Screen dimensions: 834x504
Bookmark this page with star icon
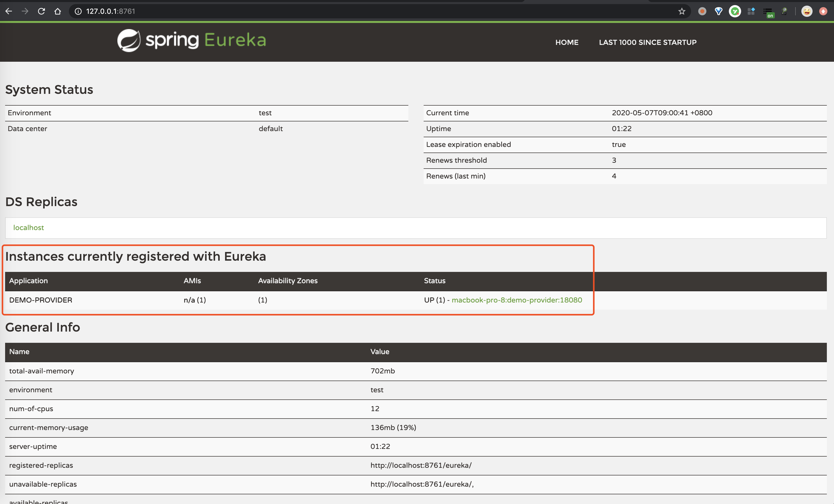pyautogui.click(x=682, y=11)
